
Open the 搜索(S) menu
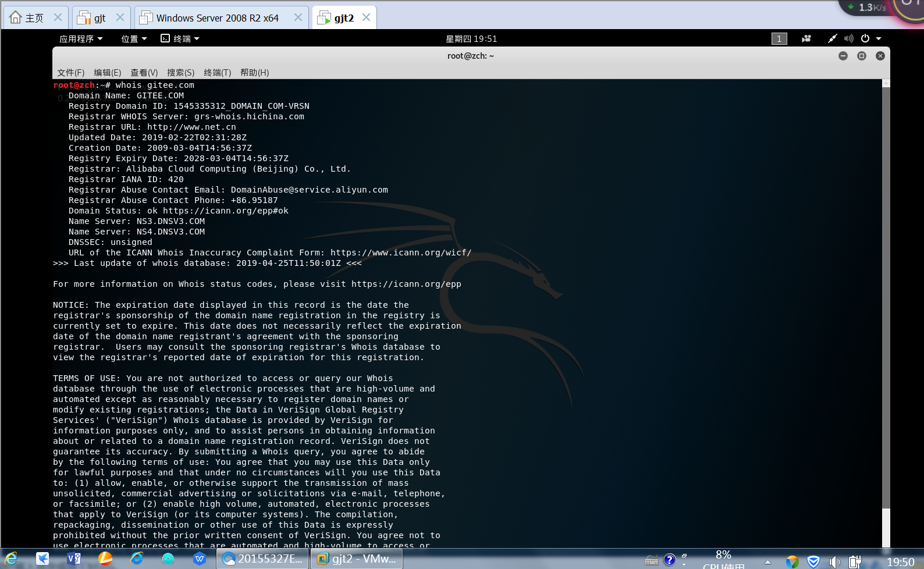(181, 73)
